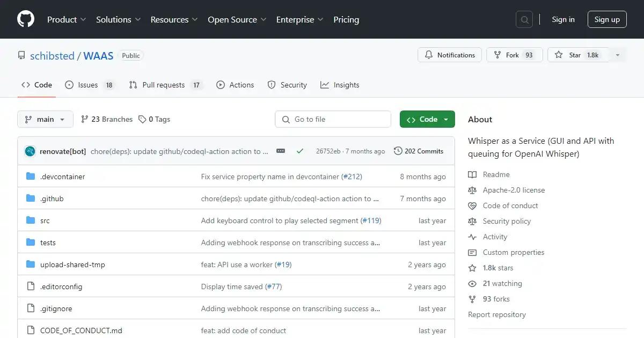
Task: Open the WAAS repository name link
Action: [98, 55]
